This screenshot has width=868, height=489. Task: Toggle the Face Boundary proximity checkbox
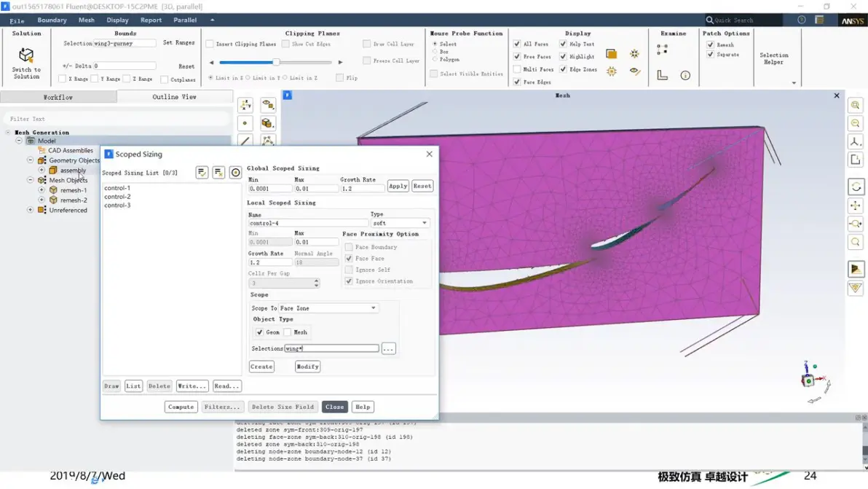[349, 247]
